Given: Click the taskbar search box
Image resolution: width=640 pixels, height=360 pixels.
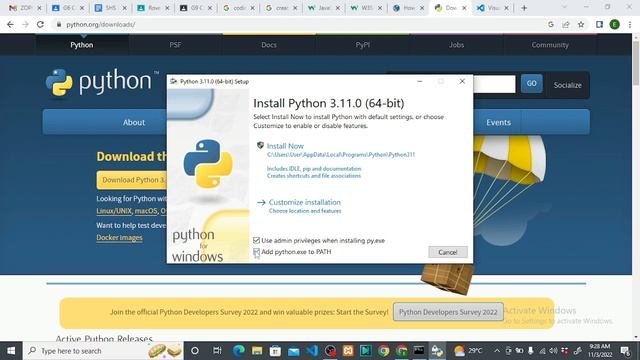Looking at the screenshot, I should 103,351.
